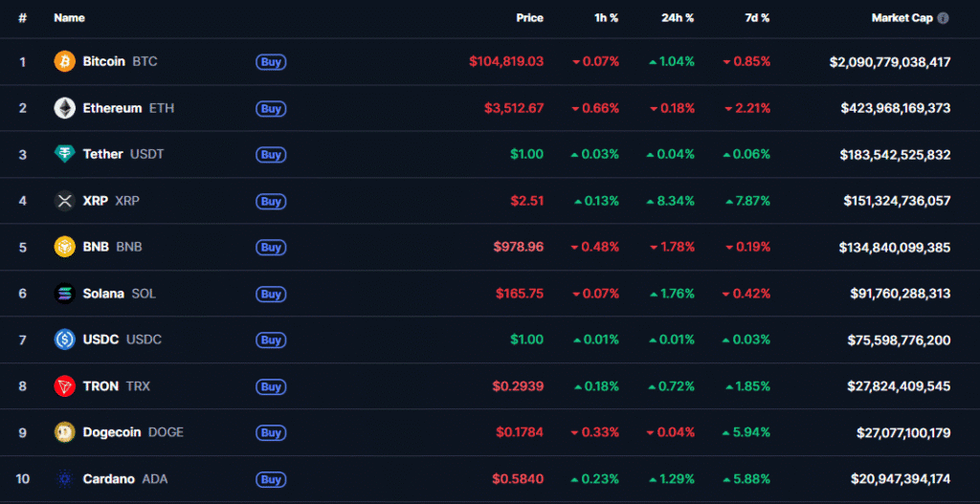Screen dimensions: 980x504
Task: Click the BNB logo icon
Action: pyautogui.click(x=65, y=248)
